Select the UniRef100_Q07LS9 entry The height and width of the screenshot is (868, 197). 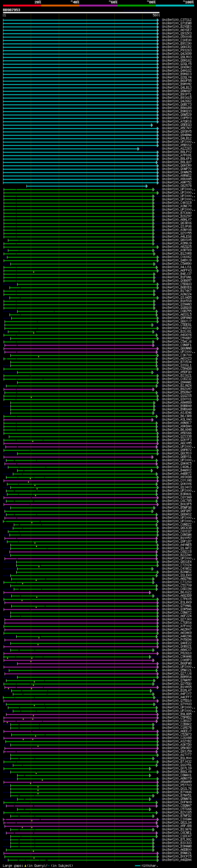tap(177, 768)
